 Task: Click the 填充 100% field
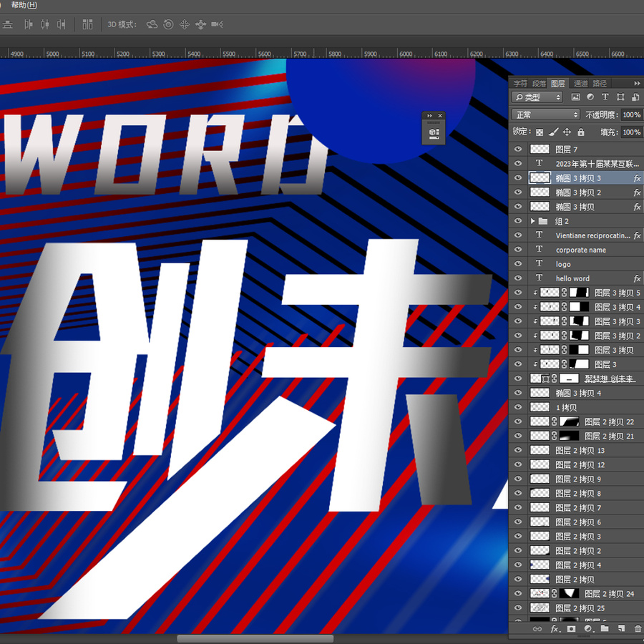631,132
